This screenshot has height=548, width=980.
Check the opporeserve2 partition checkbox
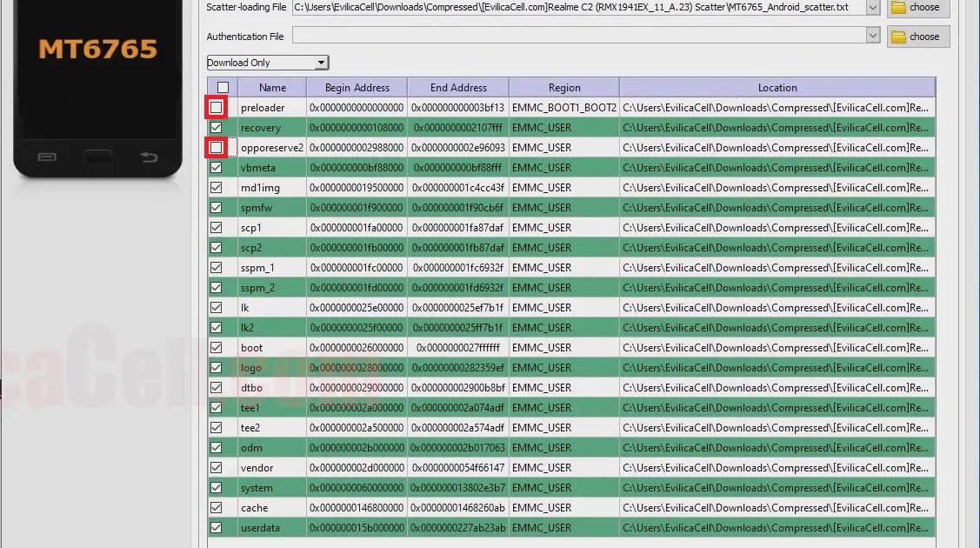[217, 148]
